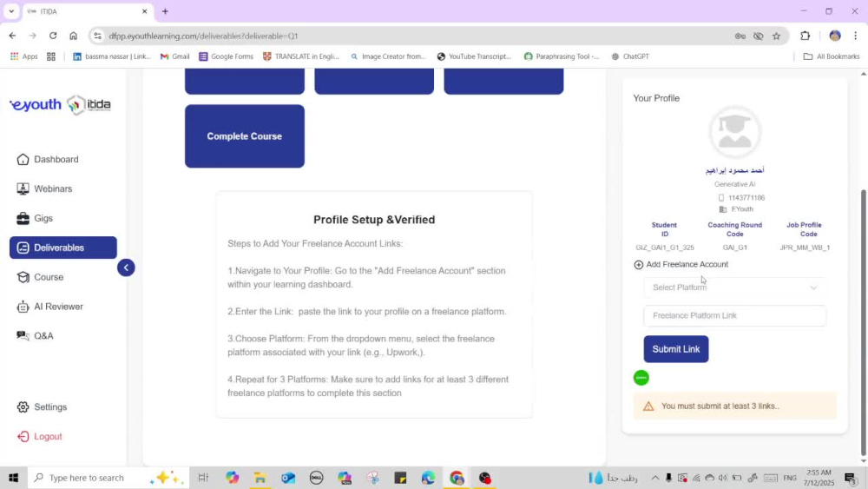Click the bassma nassar LinkedIn bookmark
Viewport: 868px width, 489px height.
tap(111, 56)
